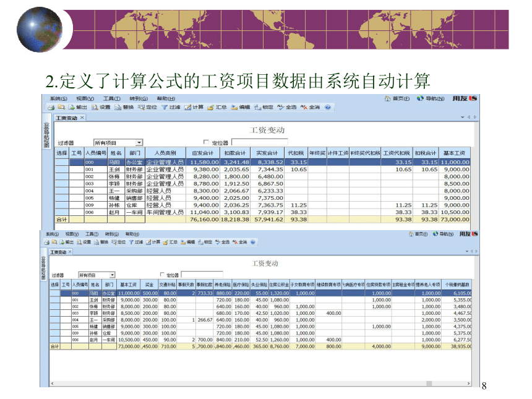Open the 过滤器 所有项目 dropdown in upper window

[x=139, y=143]
